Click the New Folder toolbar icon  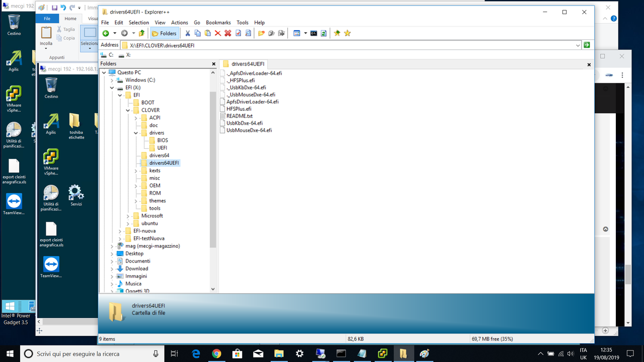(261, 33)
